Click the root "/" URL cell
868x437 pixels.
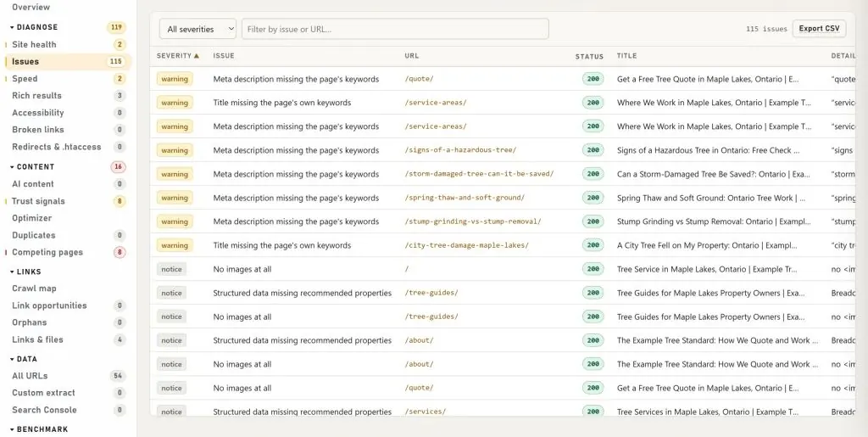pyautogui.click(x=407, y=269)
